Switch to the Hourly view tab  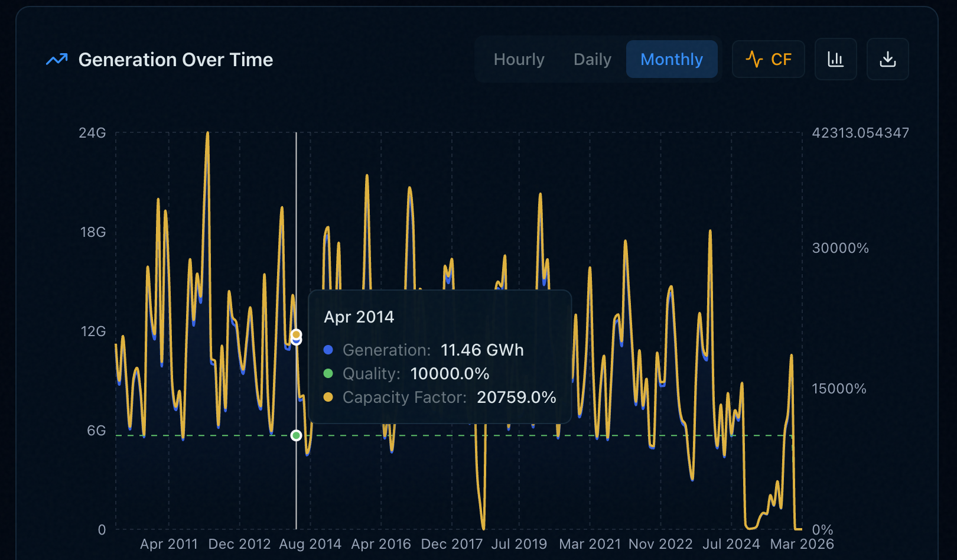pyautogui.click(x=519, y=59)
